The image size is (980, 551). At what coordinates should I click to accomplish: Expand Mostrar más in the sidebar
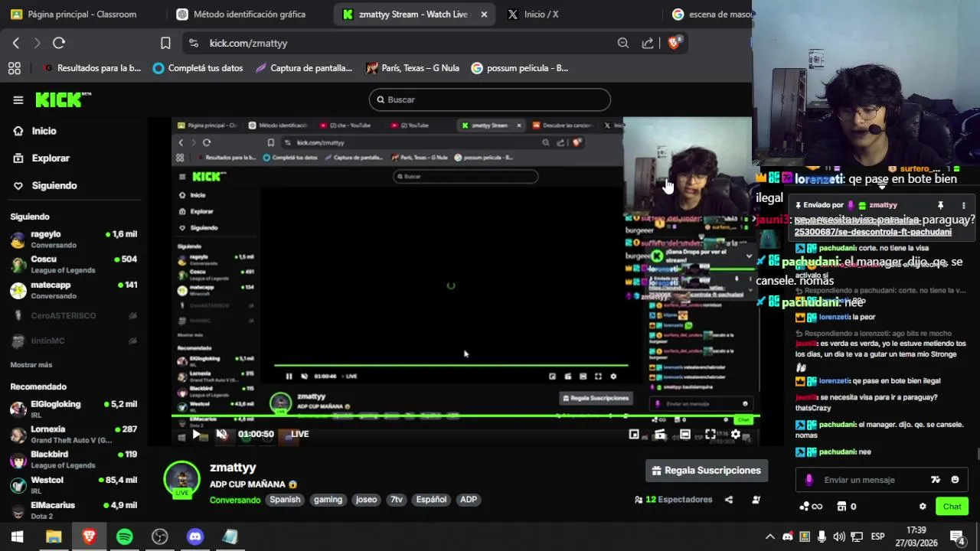coord(31,365)
